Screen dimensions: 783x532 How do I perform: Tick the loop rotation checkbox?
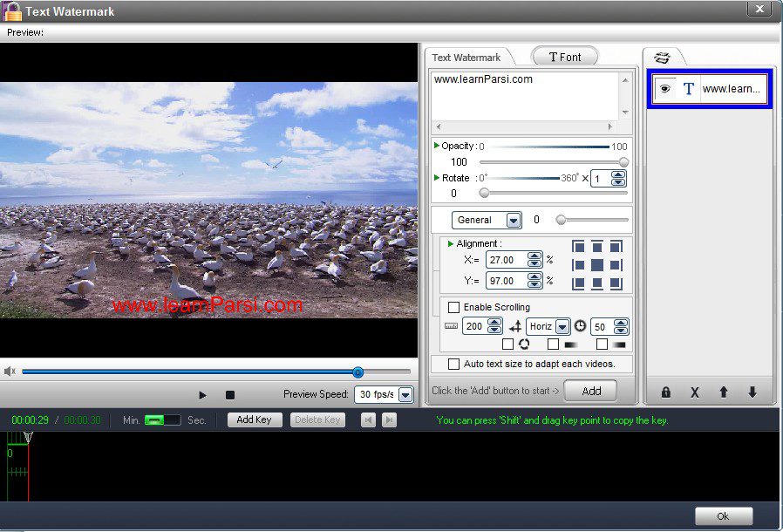[x=507, y=344]
